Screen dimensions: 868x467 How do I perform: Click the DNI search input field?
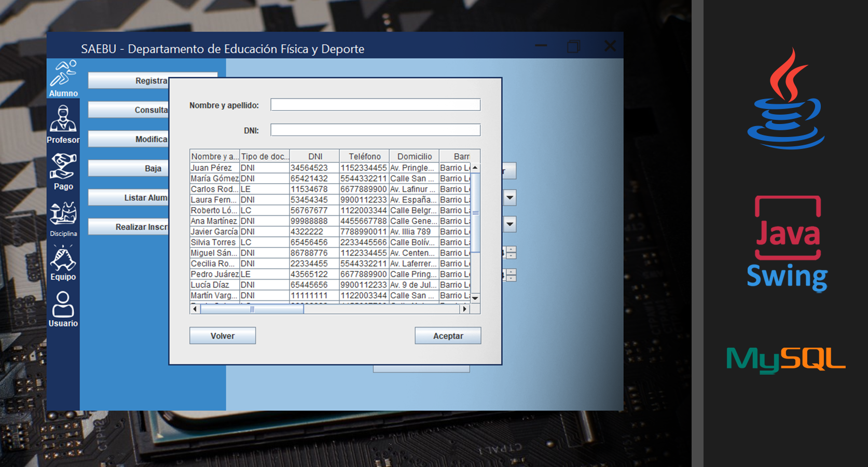pyautogui.click(x=375, y=130)
